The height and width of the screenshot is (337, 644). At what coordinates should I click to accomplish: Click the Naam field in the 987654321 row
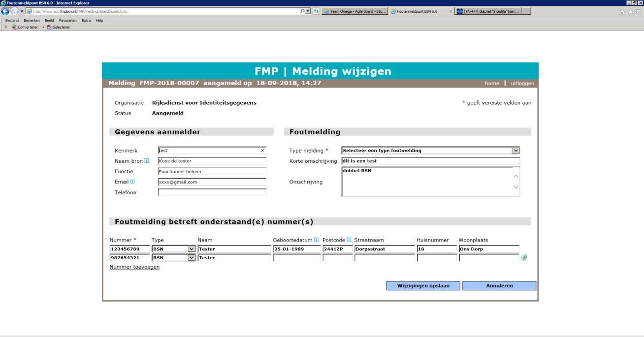234,258
